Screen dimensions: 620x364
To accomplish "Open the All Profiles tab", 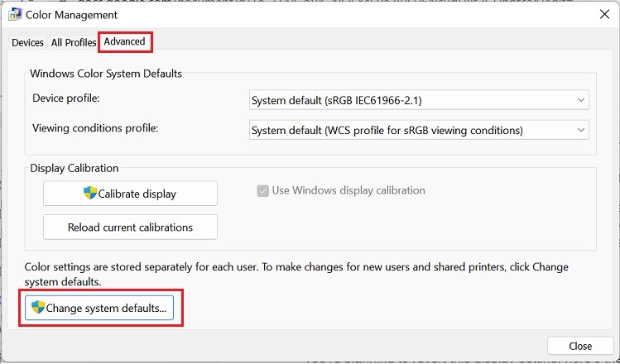I will (x=74, y=42).
